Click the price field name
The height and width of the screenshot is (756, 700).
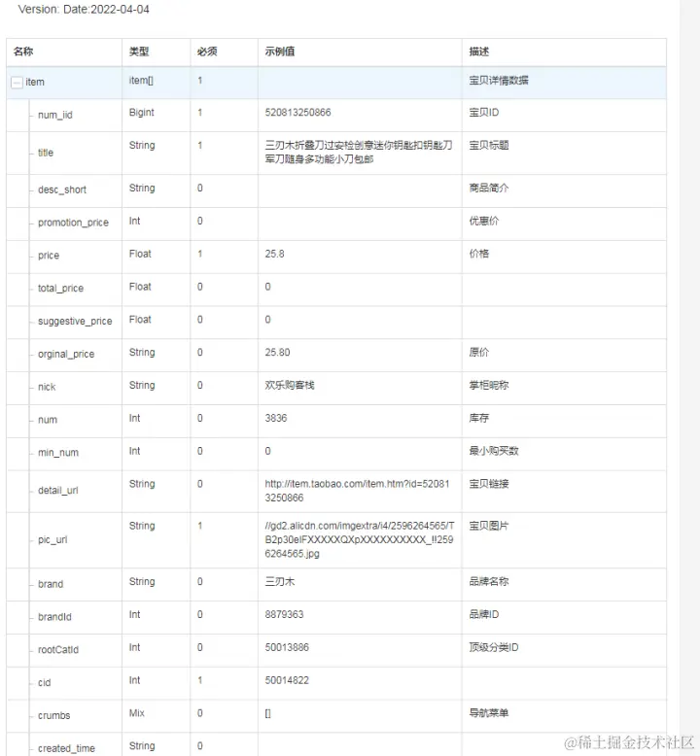(x=49, y=255)
